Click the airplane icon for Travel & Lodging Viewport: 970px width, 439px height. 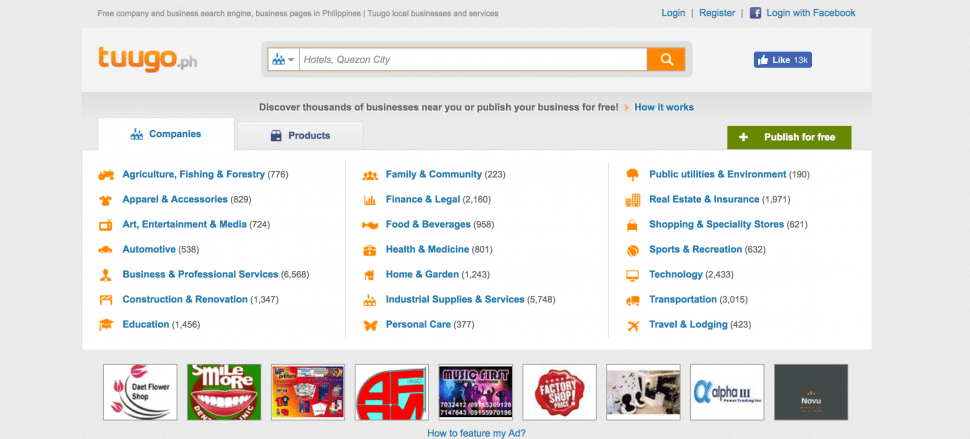[632, 325]
